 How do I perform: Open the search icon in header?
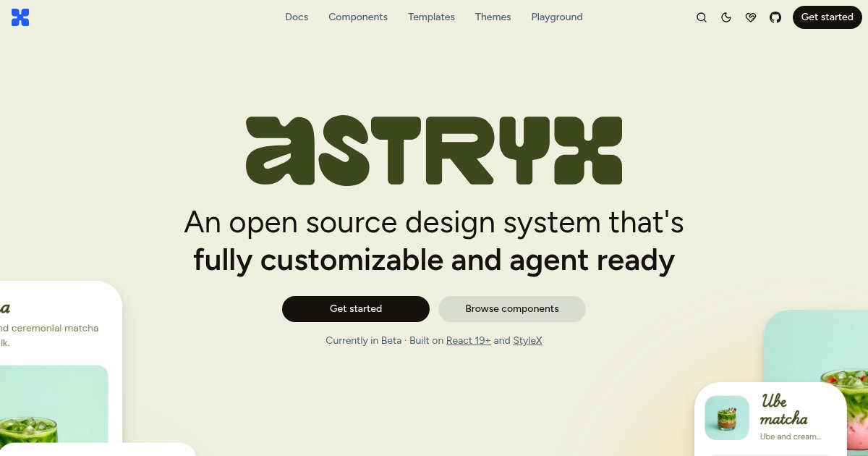[x=702, y=17]
